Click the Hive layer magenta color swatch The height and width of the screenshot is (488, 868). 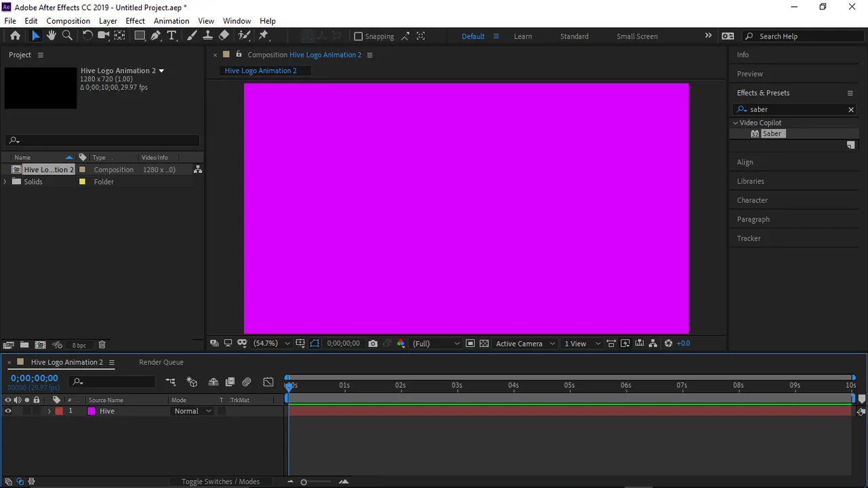click(x=92, y=411)
